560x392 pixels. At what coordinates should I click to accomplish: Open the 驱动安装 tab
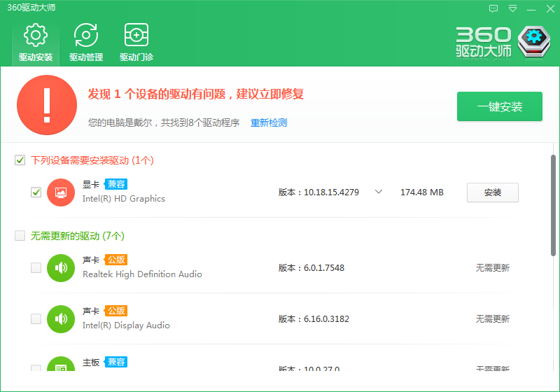pyautogui.click(x=36, y=42)
